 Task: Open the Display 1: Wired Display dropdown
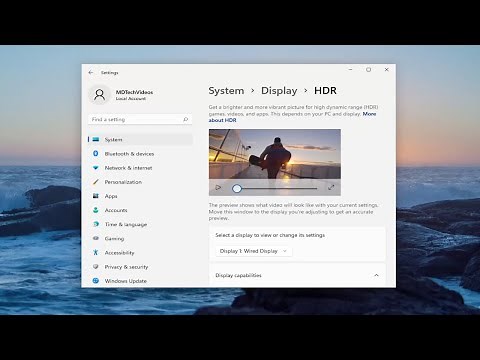pos(254,251)
